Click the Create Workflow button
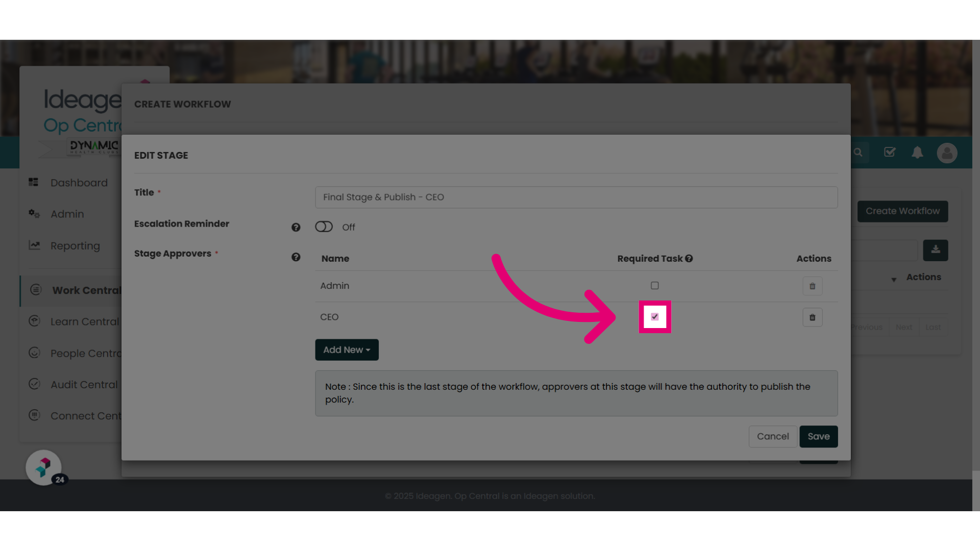Image resolution: width=980 pixels, height=551 pixels. [902, 211]
